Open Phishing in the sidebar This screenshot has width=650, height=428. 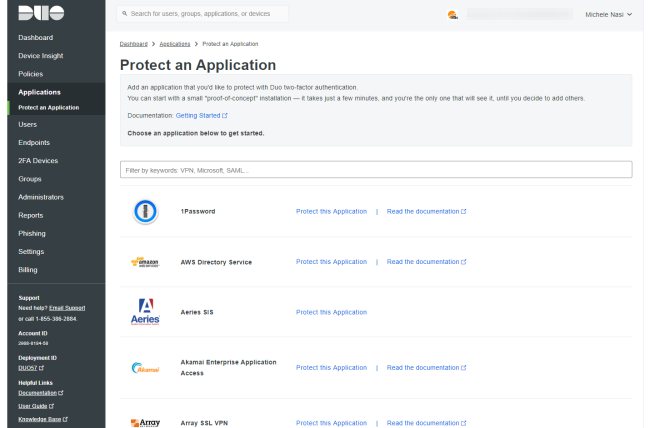32,233
